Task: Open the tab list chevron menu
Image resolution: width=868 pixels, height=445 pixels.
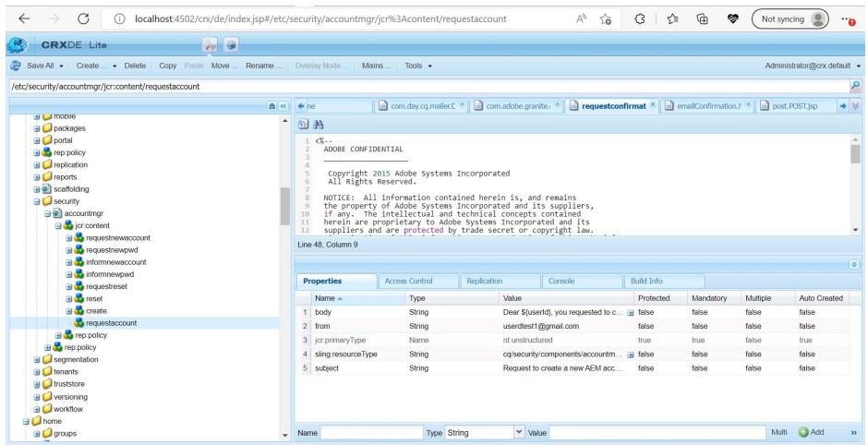Action: [x=855, y=106]
